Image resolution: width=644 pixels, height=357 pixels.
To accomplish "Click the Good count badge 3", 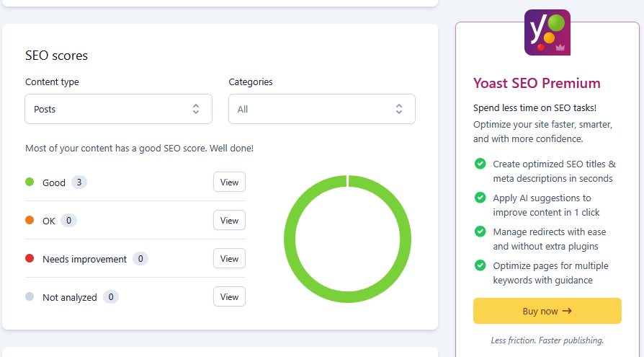I will pos(79,182).
